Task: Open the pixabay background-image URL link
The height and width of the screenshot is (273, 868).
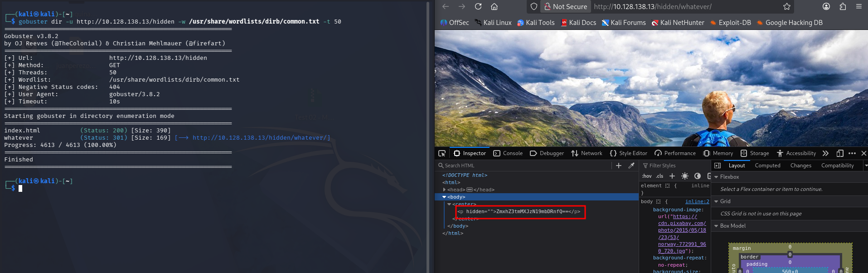Action: 683,234
